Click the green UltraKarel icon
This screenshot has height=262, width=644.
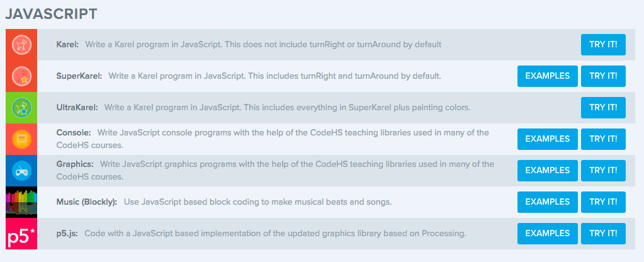21,108
